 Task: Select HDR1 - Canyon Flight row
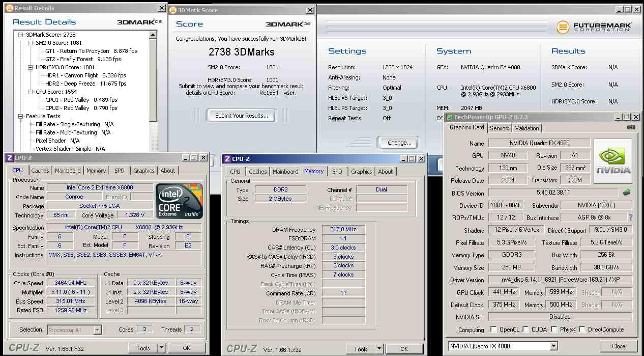coord(85,75)
